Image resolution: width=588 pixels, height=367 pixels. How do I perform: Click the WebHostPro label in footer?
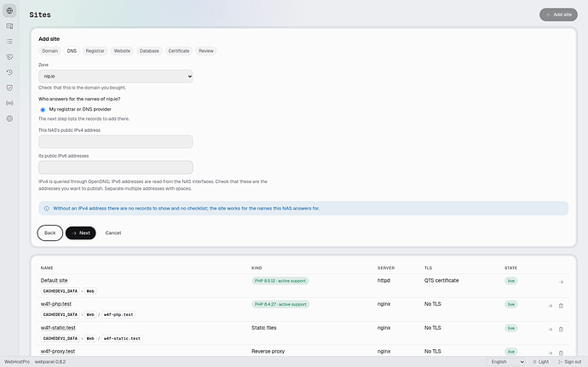tap(17, 362)
